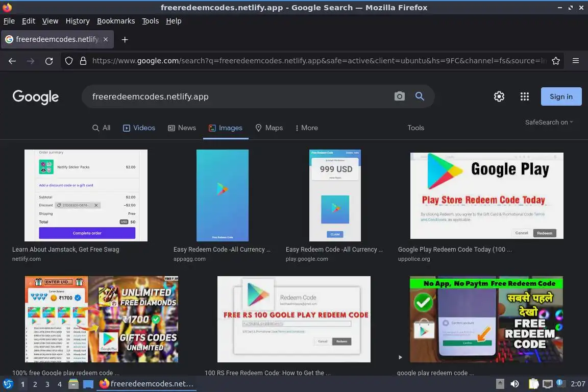Open the Play Store Redeem Code Today image
588x392 pixels.
pos(487,195)
